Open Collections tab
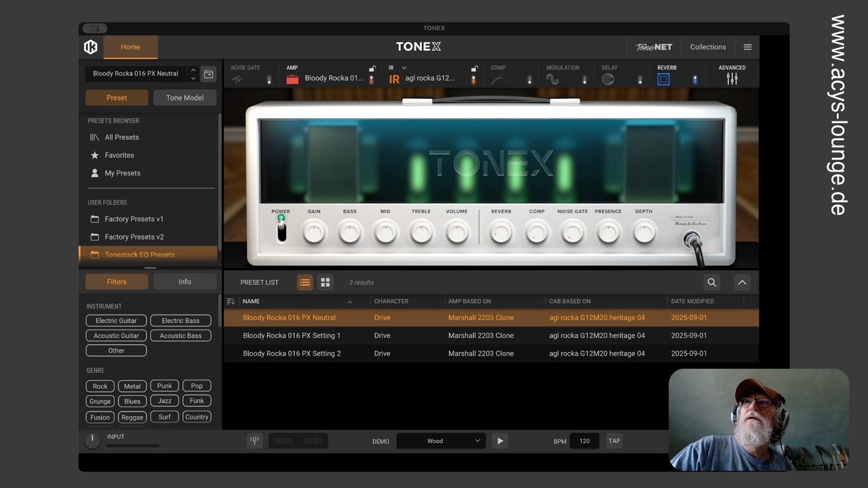Image resolution: width=868 pixels, height=488 pixels. (708, 47)
